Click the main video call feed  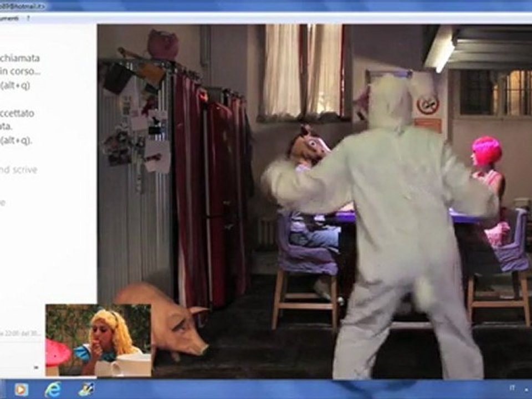pyautogui.click(x=315, y=202)
